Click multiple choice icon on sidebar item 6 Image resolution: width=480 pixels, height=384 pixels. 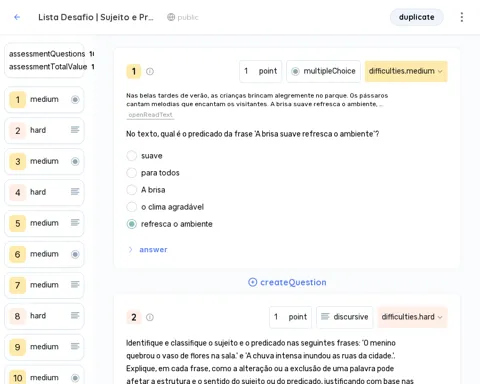[x=75, y=254]
